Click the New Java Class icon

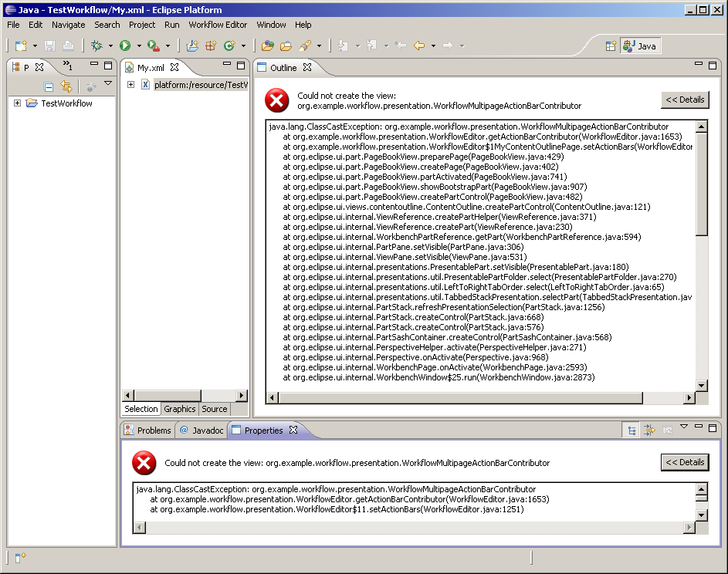(x=229, y=46)
